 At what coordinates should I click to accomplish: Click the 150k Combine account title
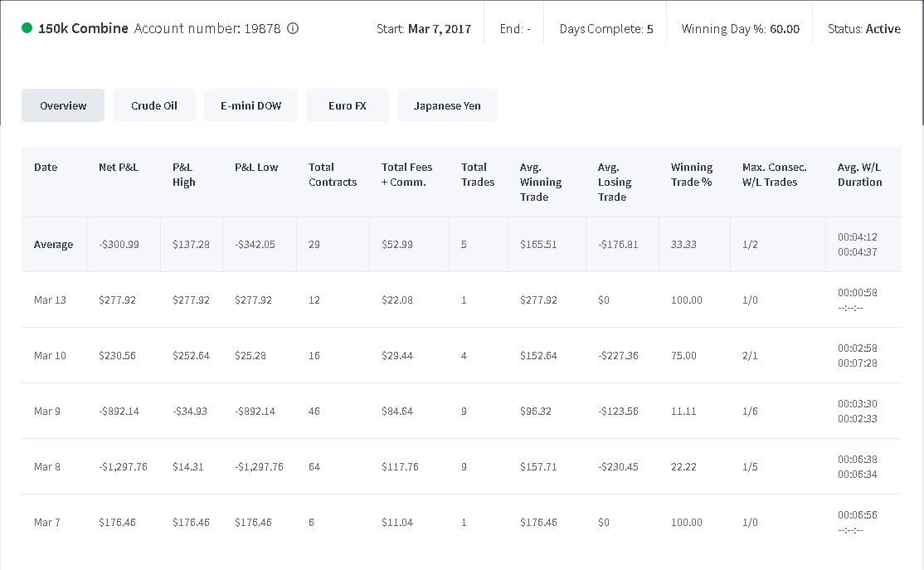click(x=83, y=28)
